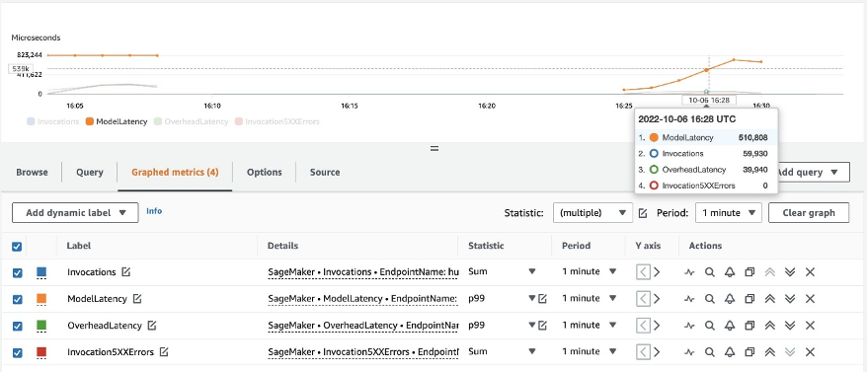Grab the panel resize handle below the graph
Viewport: 868px width, 372px height.
434,148
